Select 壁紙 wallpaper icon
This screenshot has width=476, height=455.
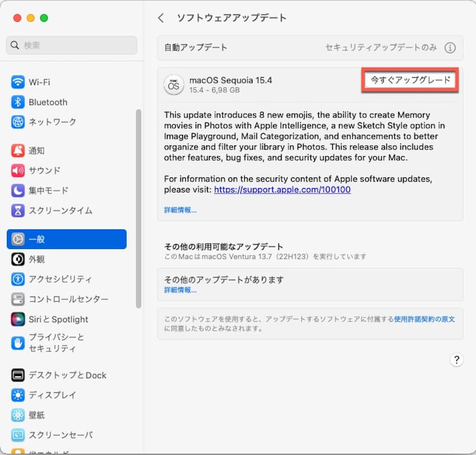click(x=17, y=415)
